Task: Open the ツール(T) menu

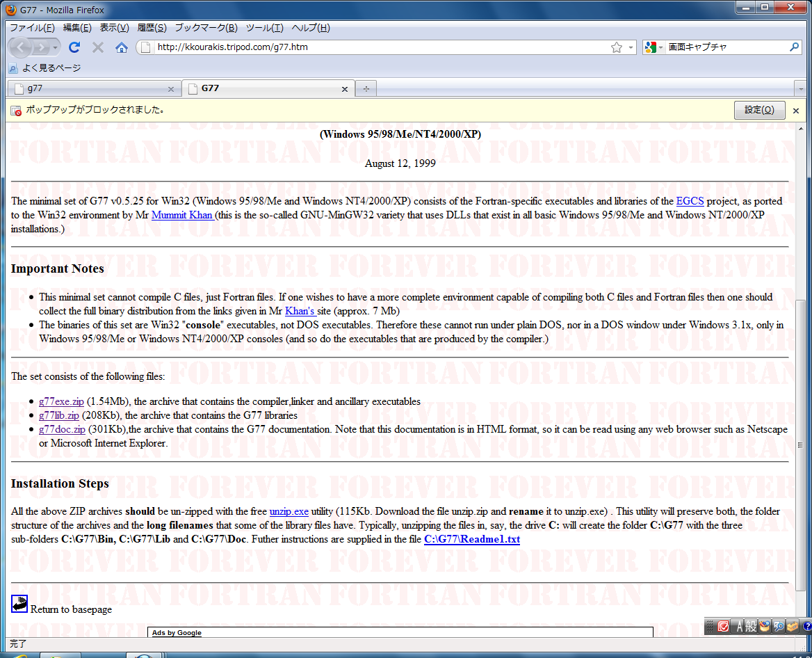Action: (x=264, y=28)
